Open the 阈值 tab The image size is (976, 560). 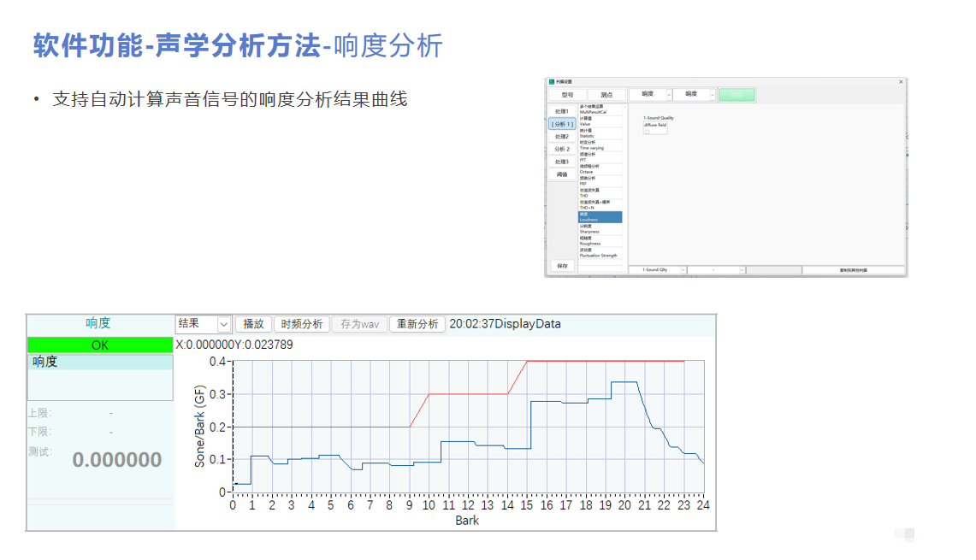pyautogui.click(x=562, y=174)
